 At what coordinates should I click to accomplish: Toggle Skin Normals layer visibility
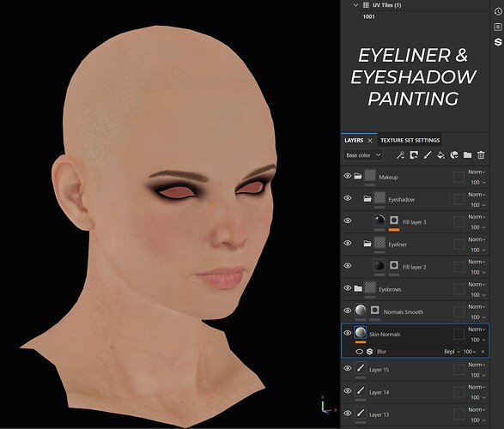[x=348, y=333]
